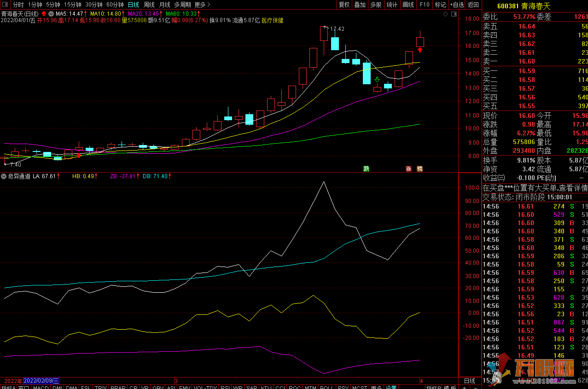Image resolution: width=588 pixels, height=389 pixels.
Task: Click the gray round arrow beside 青海春天(日线)
Action: pos(51,14)
